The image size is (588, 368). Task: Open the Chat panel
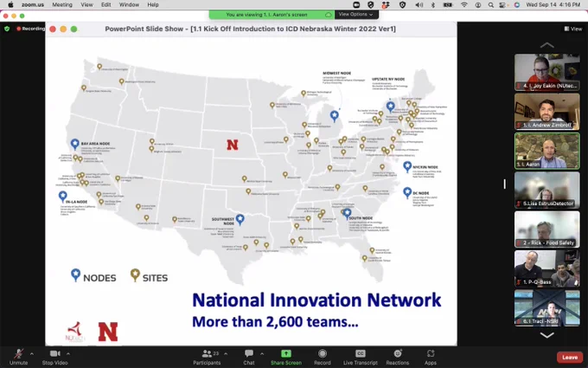click(249, 357)
